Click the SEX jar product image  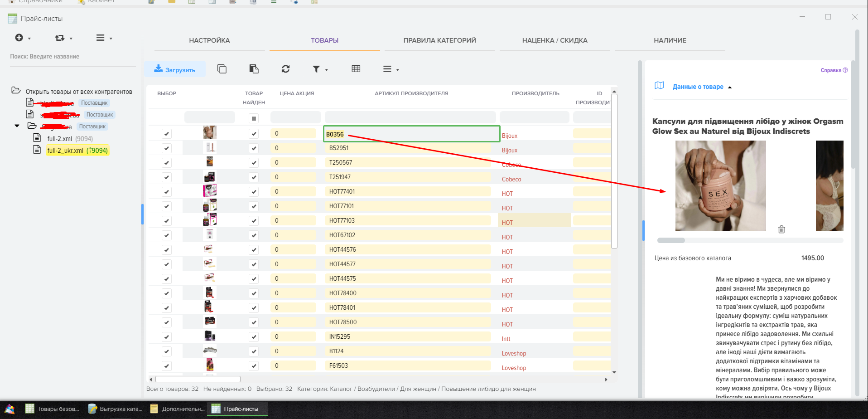coord(720,186)
